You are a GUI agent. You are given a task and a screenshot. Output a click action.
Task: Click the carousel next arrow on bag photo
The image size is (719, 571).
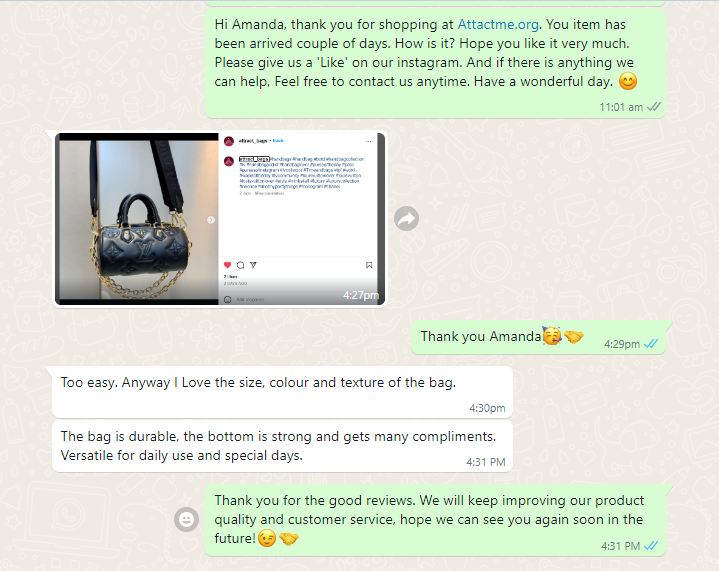211,220
